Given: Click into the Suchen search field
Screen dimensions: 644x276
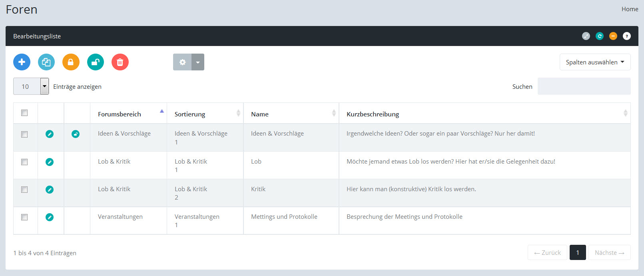Looking at the screenshot, I should click(x=584, y=86).
